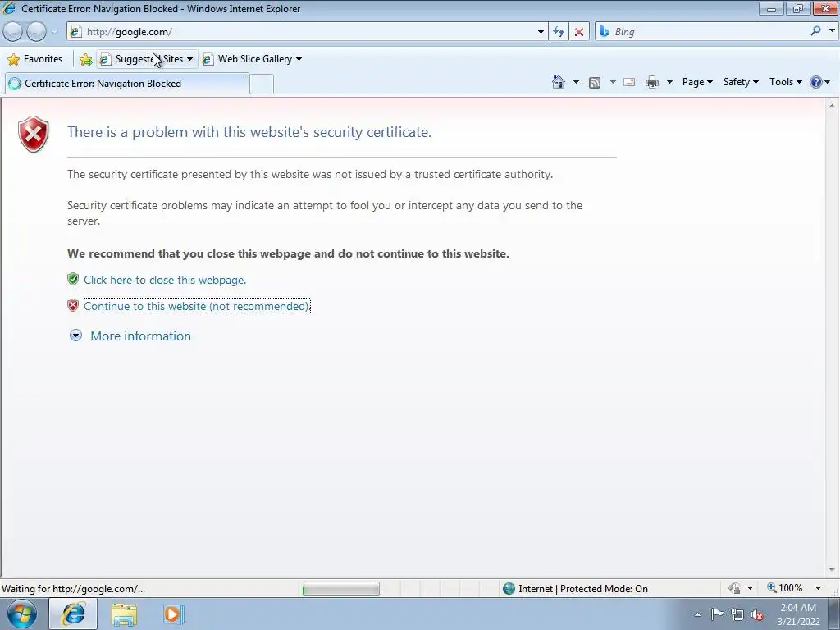Click the RSS Feeds icon
Screen dimensions: 840x630
(x=595, y=83)
